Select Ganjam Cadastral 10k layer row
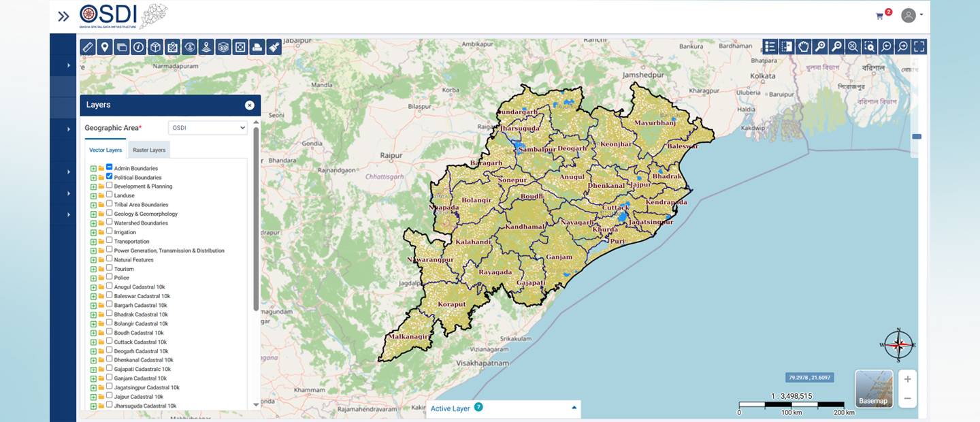Image resolution: width=980 pixels, height=422 pixels. 140,378
